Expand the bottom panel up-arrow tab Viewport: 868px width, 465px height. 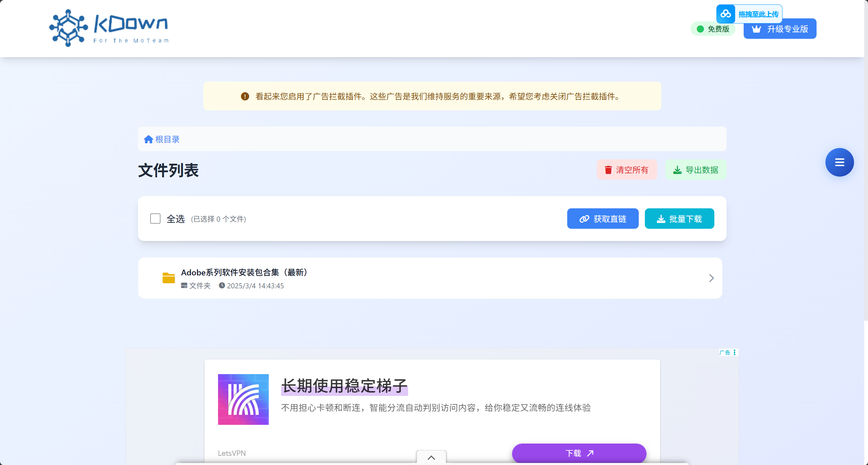(431, 458)
